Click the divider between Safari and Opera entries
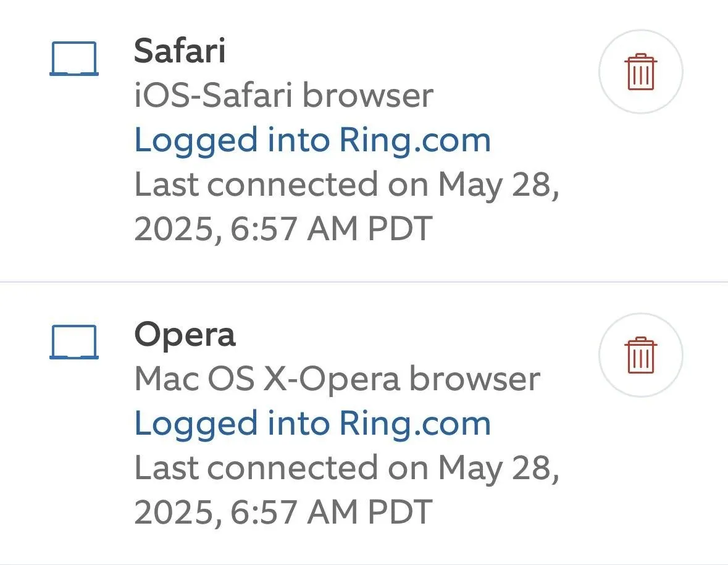The image size is (728, 565). [364, 282]
